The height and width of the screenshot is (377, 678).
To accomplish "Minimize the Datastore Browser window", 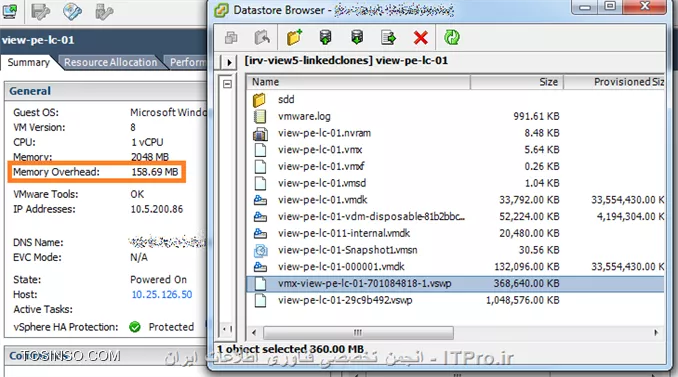I will [585, 7].
